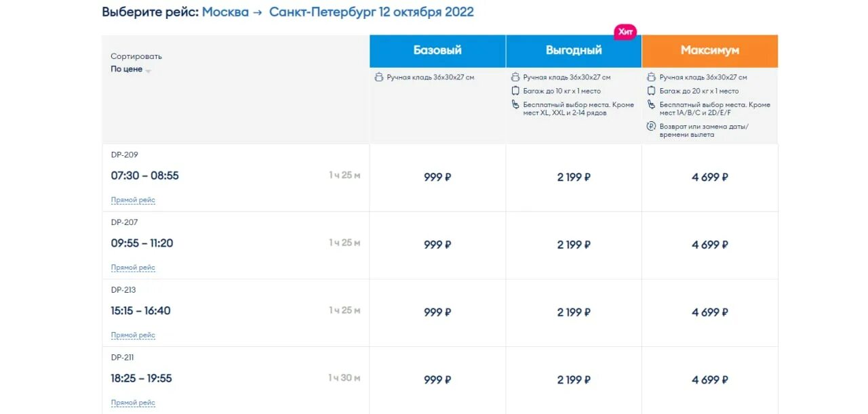Choose 2 199 ₽ price for flight DP-207
Image resolution: width=868 pixels, height=414 pixels.
click(574, 245)
